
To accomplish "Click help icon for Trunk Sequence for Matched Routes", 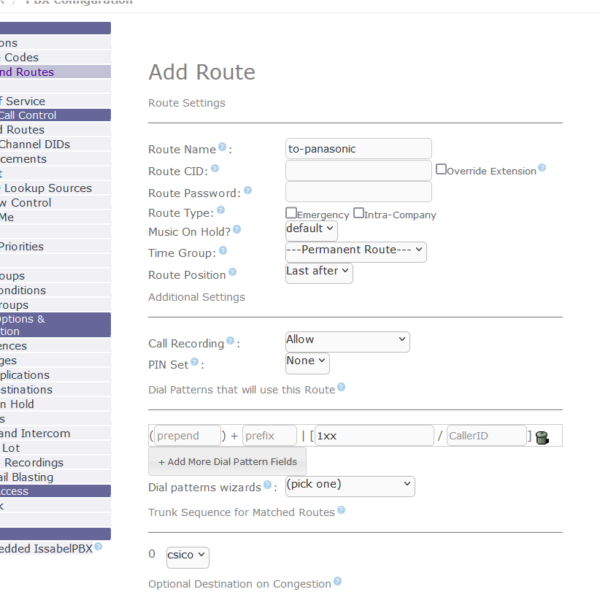I will (x=343, y=511).
